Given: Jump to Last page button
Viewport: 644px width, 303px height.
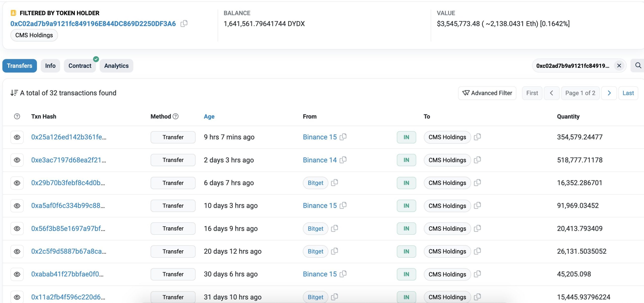Looking at the screenshot, I should 628,93.
